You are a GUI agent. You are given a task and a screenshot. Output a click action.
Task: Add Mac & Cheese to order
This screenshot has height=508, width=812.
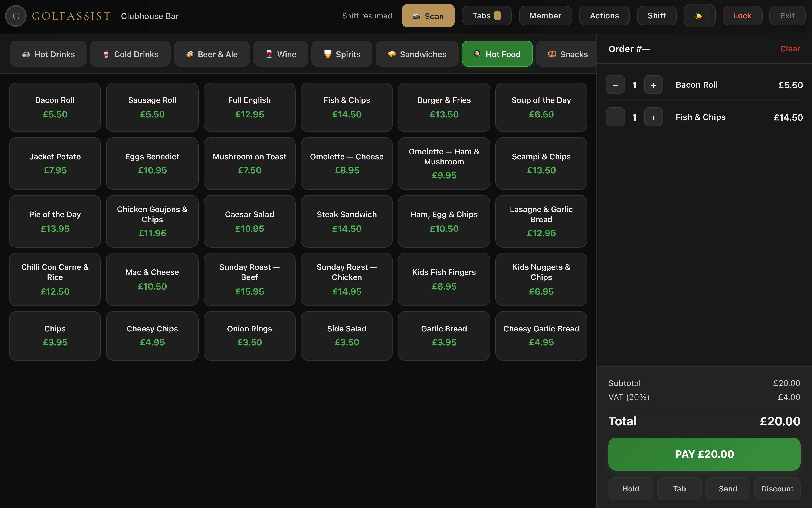coord(152,279)
